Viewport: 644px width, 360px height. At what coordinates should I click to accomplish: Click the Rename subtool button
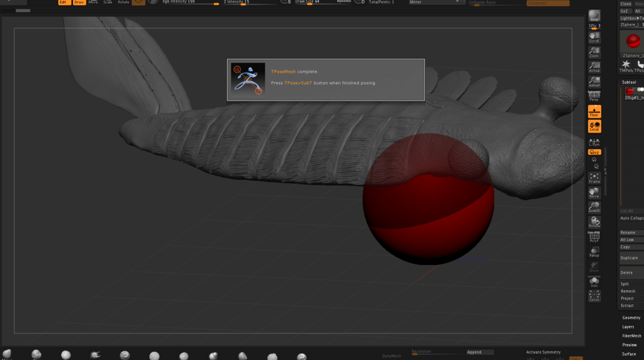pyautogui.click(x=631, y=233)
